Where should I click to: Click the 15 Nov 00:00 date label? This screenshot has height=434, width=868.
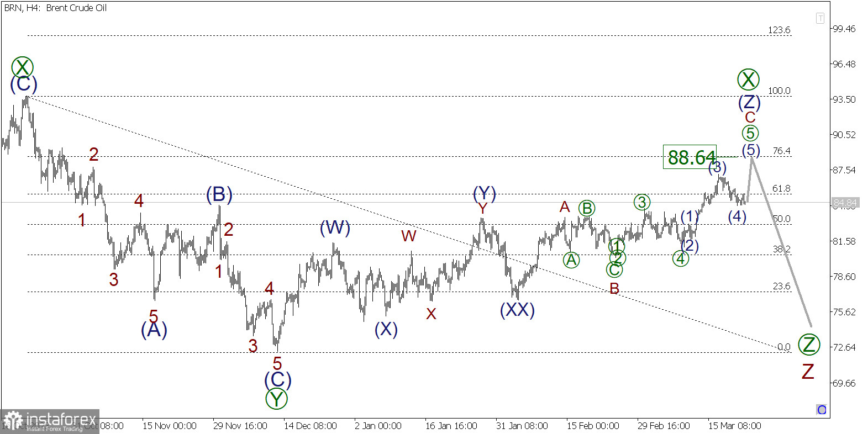169,426
